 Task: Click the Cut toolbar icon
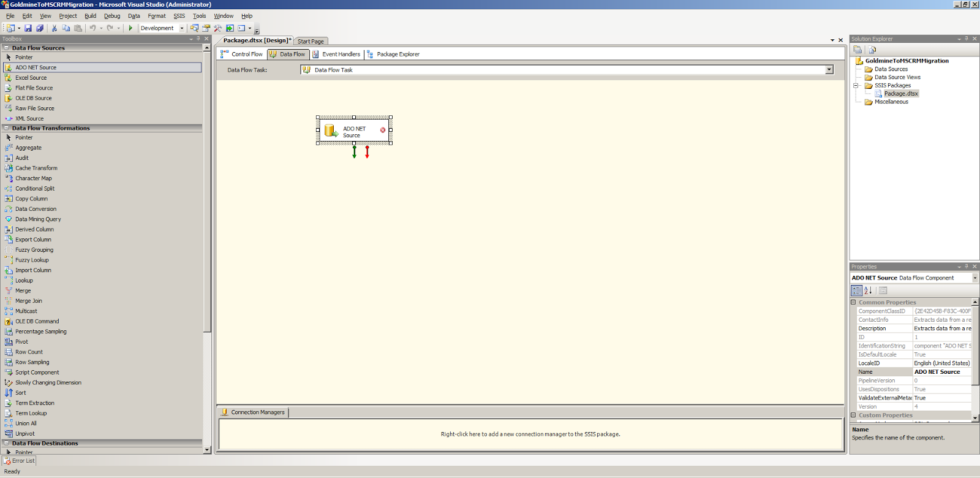(54, 28)
